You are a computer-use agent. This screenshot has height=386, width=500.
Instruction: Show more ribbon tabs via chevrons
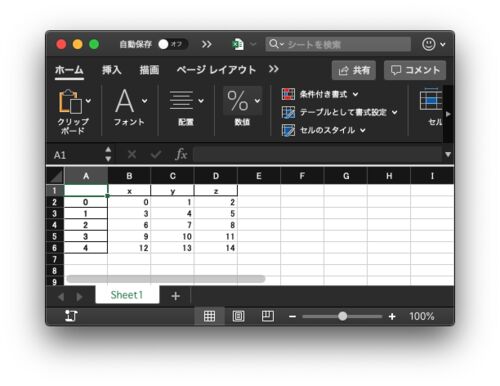(x=274, y=69)
